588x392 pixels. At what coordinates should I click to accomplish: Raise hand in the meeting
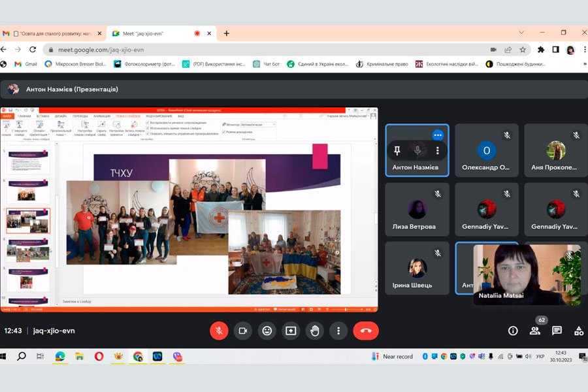click(x=315, y=331)
